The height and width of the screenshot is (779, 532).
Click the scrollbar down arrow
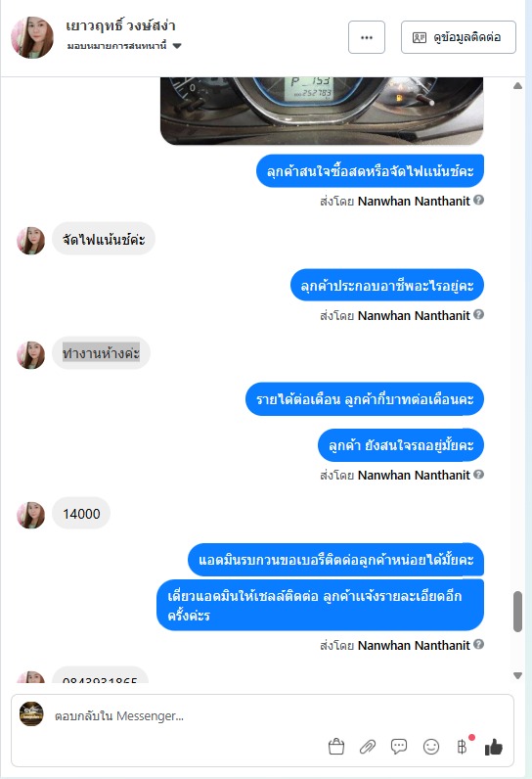(517, 675)
